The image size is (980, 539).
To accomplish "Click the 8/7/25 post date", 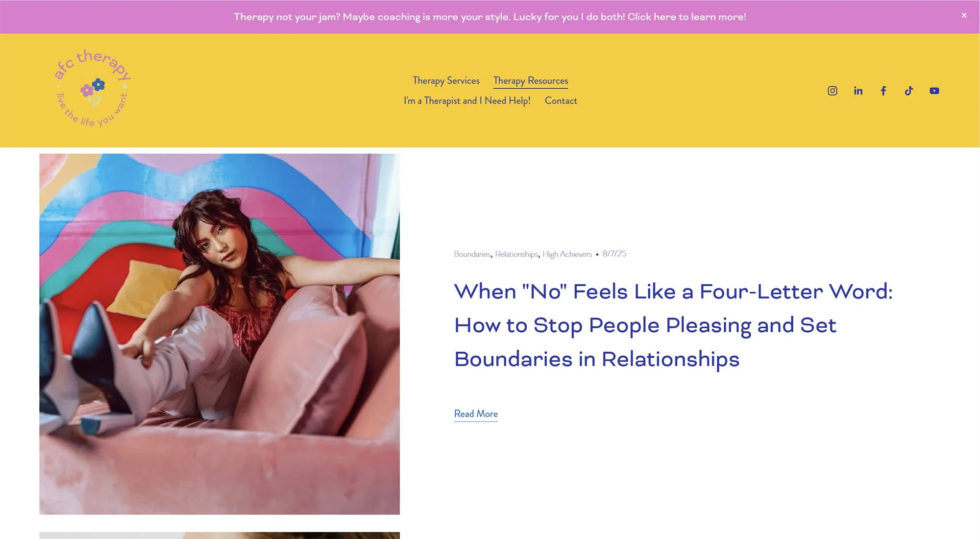I will pos(614,254).
